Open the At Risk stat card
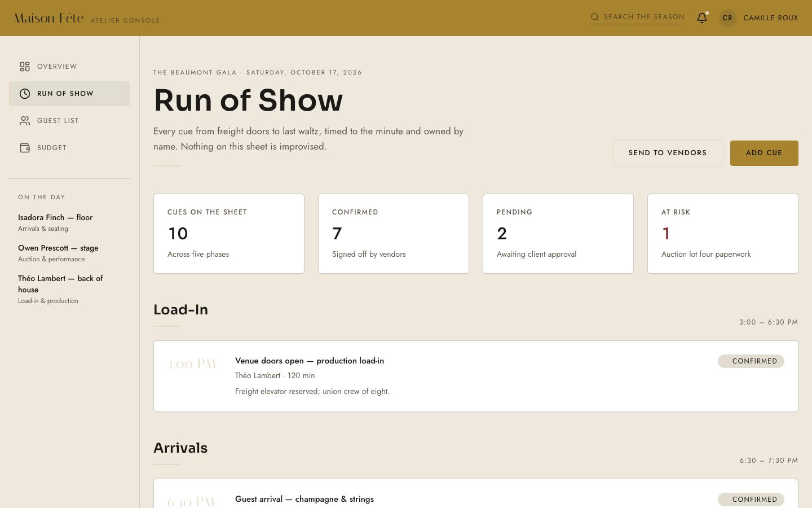Viewport: 812px width, 508px height. 723,234
